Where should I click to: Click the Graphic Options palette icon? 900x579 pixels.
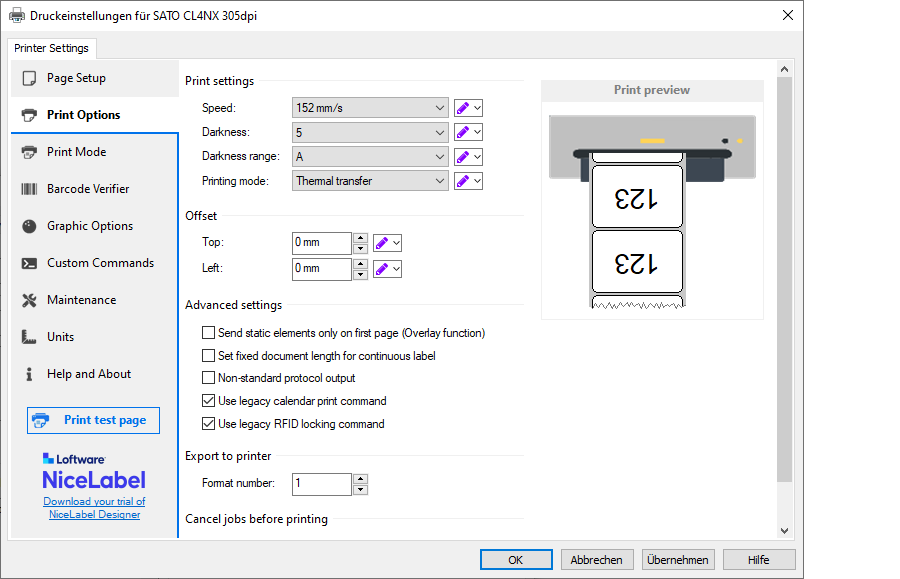tap(29, 226)
